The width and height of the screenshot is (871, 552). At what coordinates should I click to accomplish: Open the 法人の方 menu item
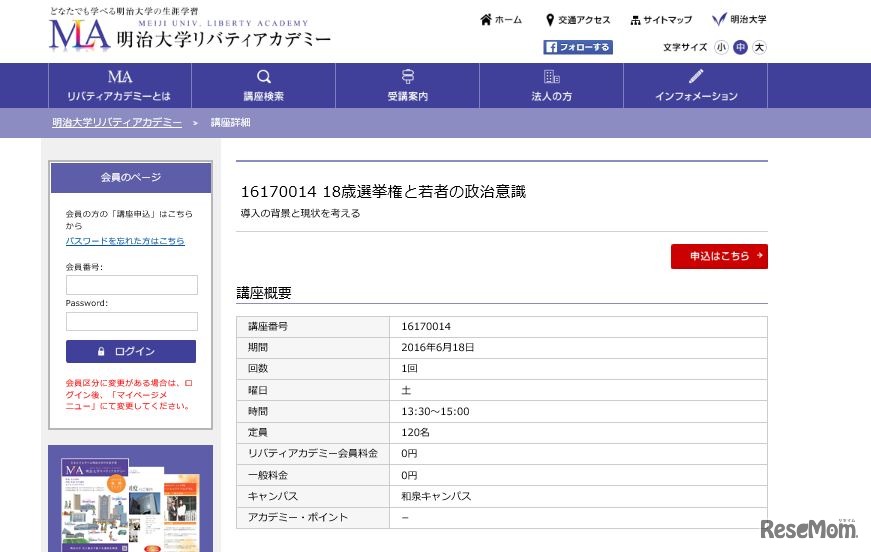[x=552, y=86]
